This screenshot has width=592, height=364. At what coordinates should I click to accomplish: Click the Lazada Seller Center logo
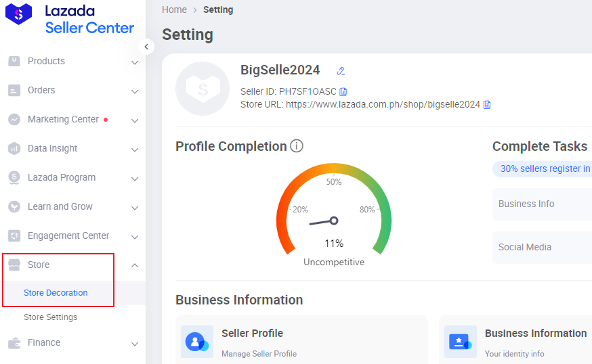coord(70,19)
